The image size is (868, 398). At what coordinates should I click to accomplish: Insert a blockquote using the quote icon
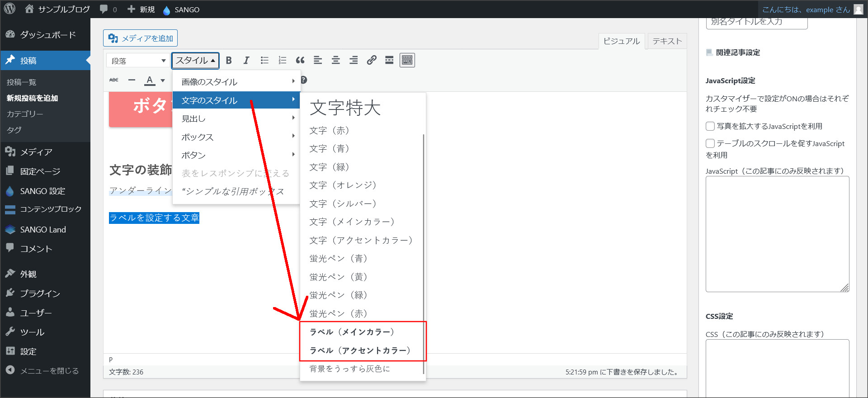tap(300, 61)
